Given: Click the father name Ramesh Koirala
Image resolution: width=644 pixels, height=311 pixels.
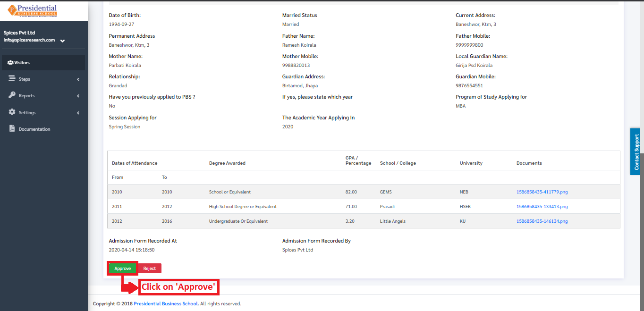Looking at the screenshot, I should tap(298, 45).
